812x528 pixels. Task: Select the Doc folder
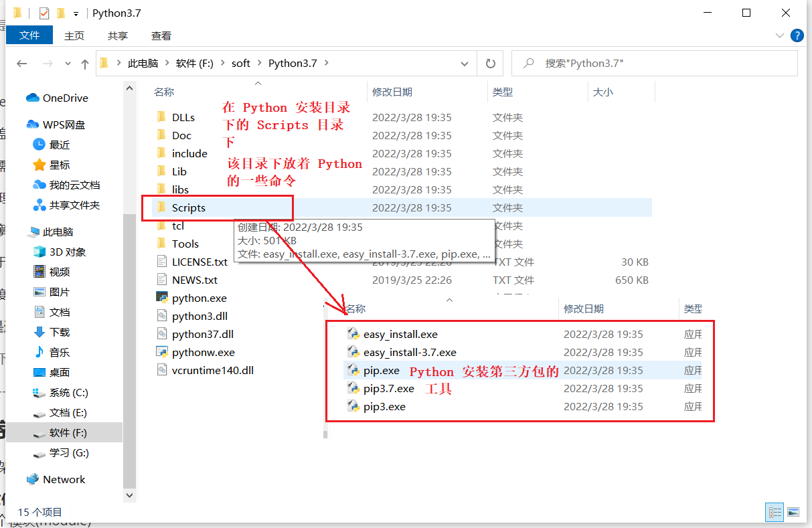[x=181, y=135]
